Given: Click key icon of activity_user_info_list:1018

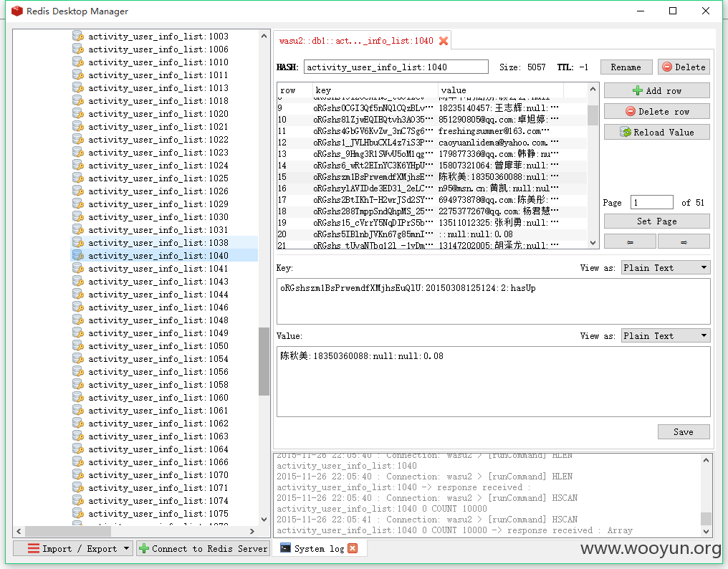Looking at the screenshot, I should 78,101.
